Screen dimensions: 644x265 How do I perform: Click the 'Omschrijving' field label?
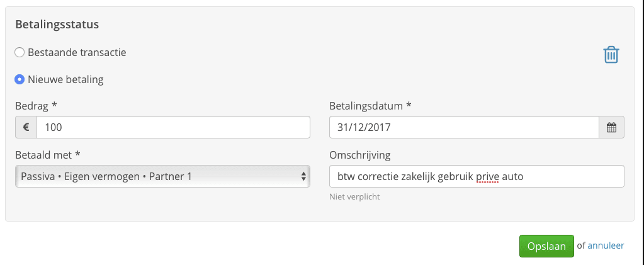(x=360, y=155)
